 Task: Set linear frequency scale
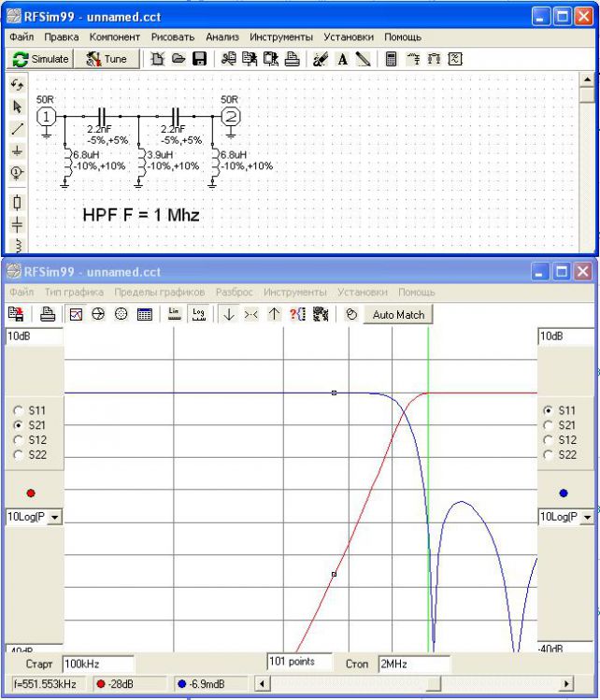tap(174, 314)
